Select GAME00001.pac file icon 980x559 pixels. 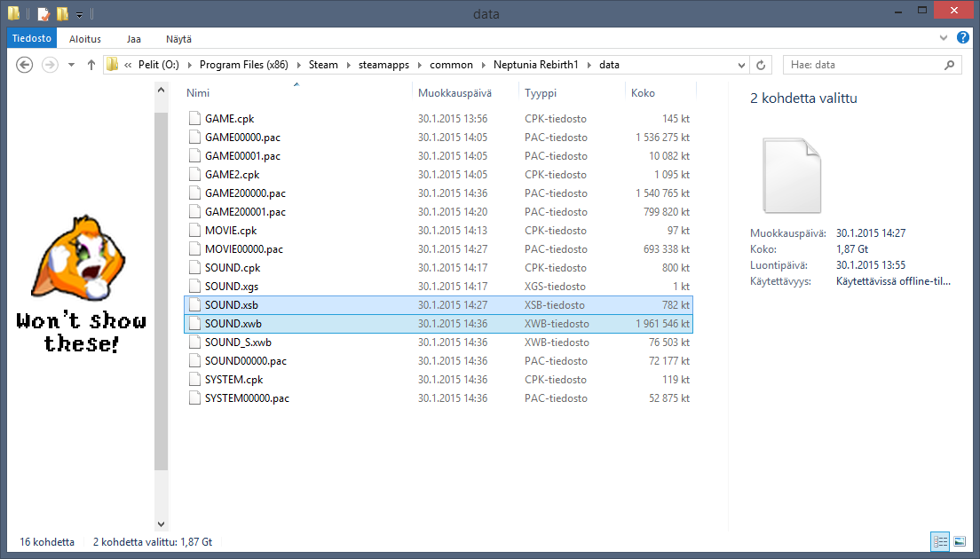(195, 155)
